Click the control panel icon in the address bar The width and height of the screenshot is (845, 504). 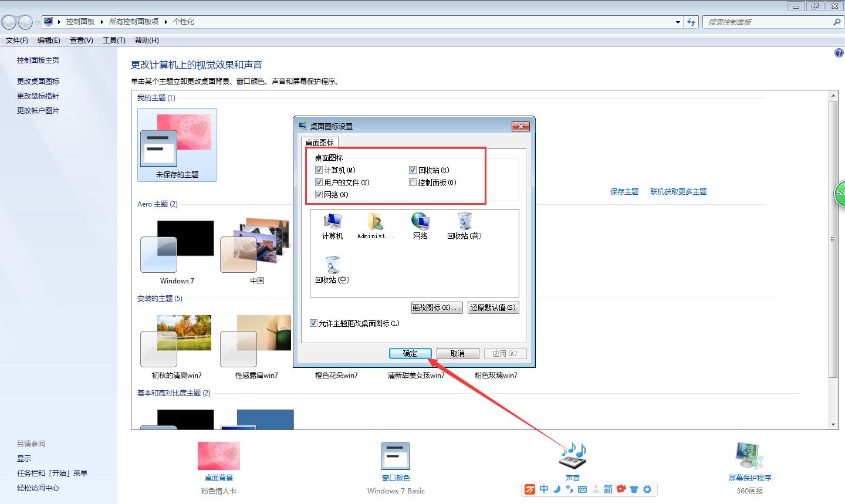point(49,22)
